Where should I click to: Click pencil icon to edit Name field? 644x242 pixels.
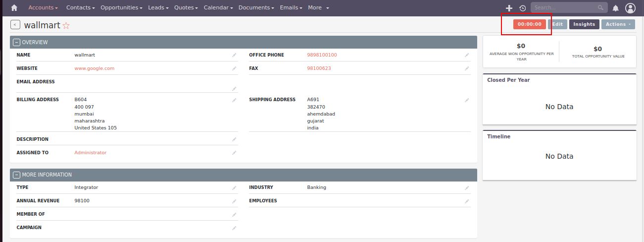click(x=234, y=55)
